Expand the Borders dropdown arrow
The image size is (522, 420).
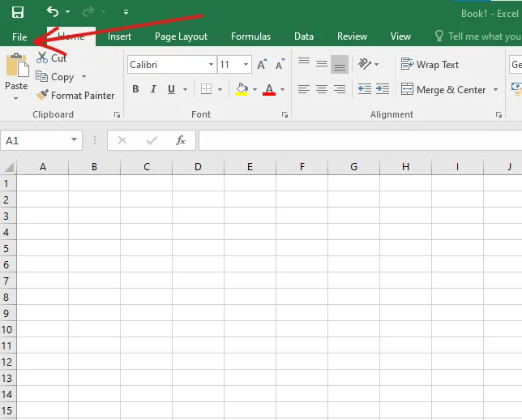220,89
